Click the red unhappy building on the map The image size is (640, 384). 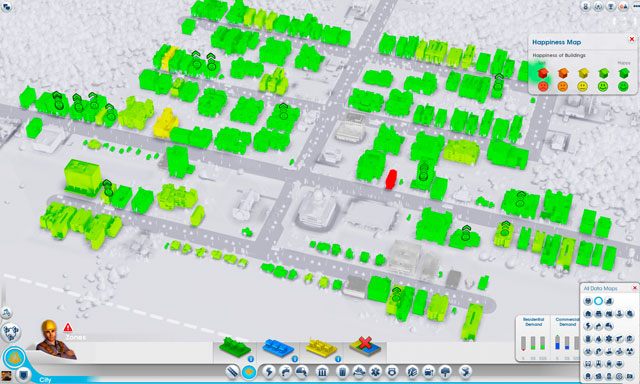391,180
